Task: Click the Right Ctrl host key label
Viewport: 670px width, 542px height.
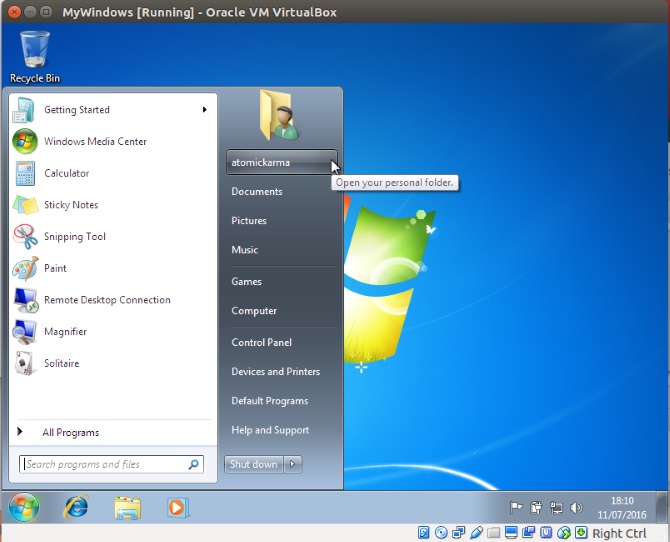Action: pos(619,533)
